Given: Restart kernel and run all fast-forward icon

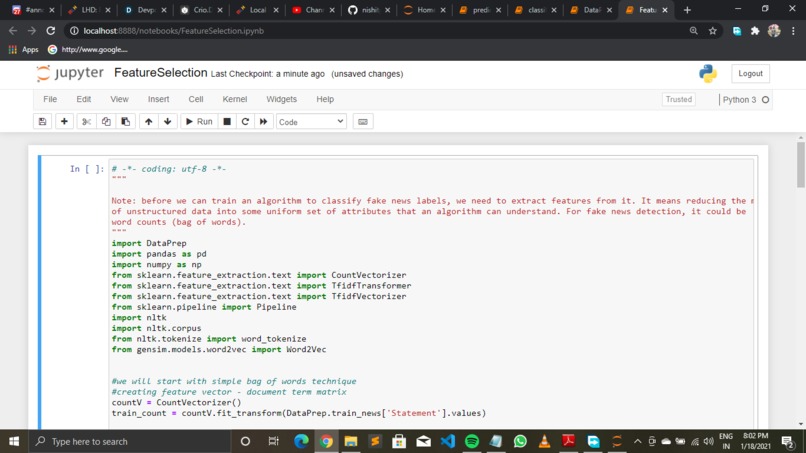Looking at the screenshot, I should (x=264, y=122).
